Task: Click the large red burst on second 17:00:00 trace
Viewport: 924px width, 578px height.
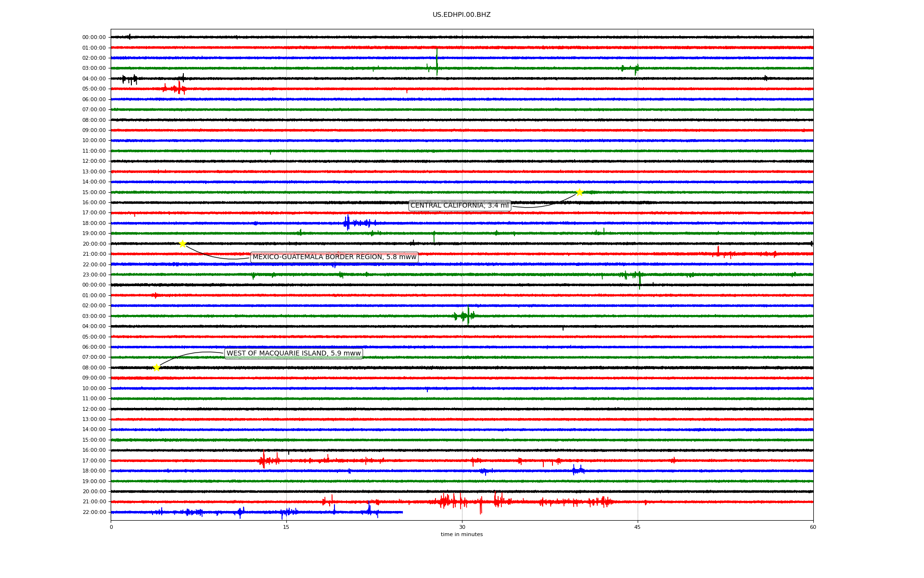Action: 264,460
